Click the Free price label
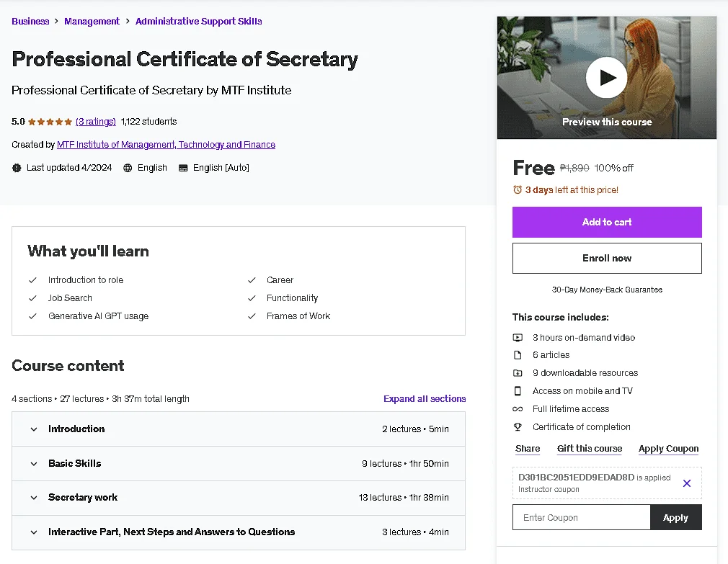This screenshot has height=564, width=728. click(533, 168)
